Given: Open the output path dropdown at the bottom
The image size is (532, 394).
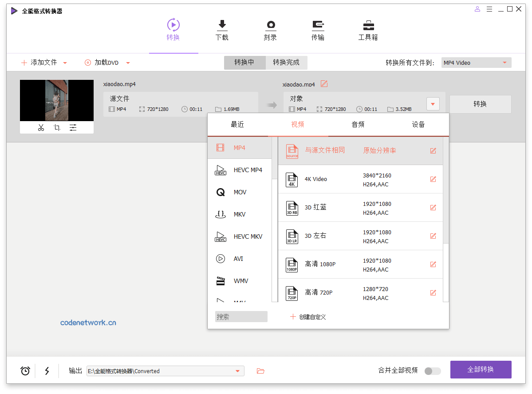Looking at the screenshot, I should tap(239, 371).
